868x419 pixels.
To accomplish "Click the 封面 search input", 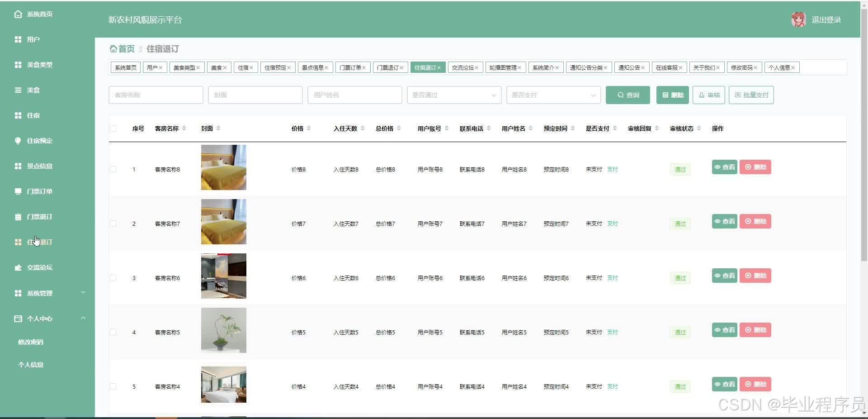I will tap(255, 95).
